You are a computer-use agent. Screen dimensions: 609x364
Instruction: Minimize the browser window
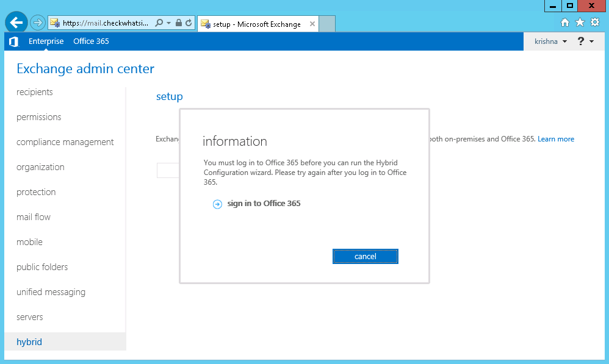tap(553, 6)
